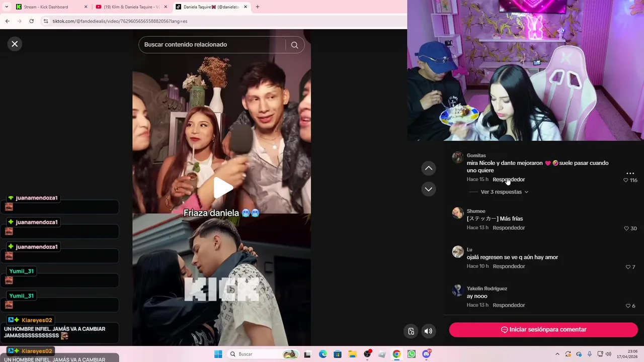Open Discord from taskbar
Screen dimensions: 644x362
click(x=426, y=354)
